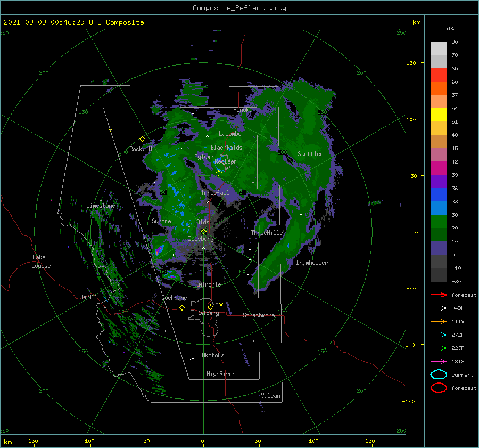Click the Calgary city label
This screenshot has width=479, height=448.
208,313
